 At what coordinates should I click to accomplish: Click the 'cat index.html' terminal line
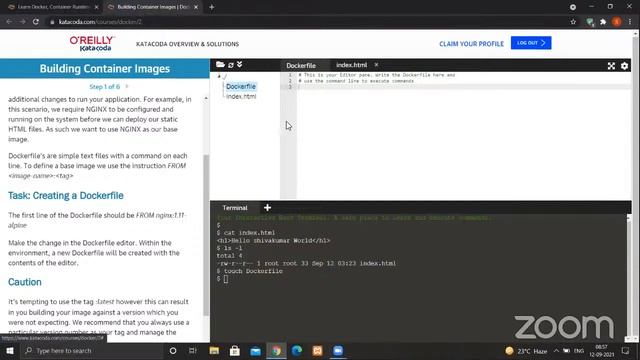pos(246,233)
